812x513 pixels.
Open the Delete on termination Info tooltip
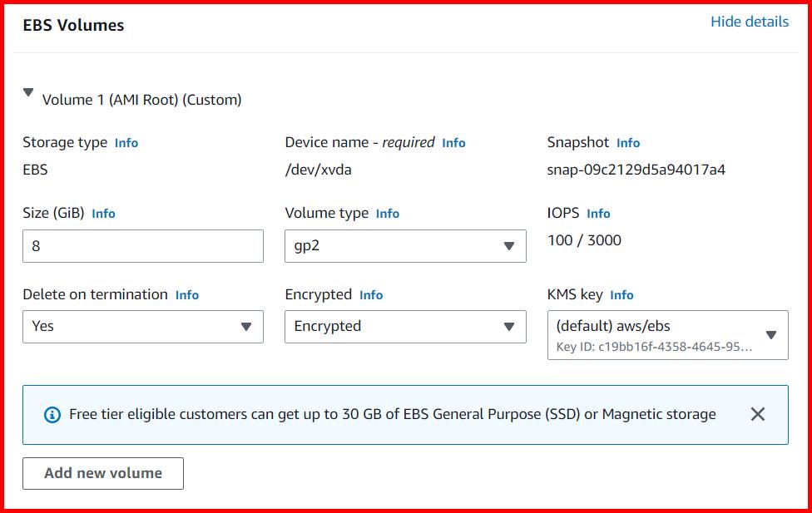coord(186,295)
